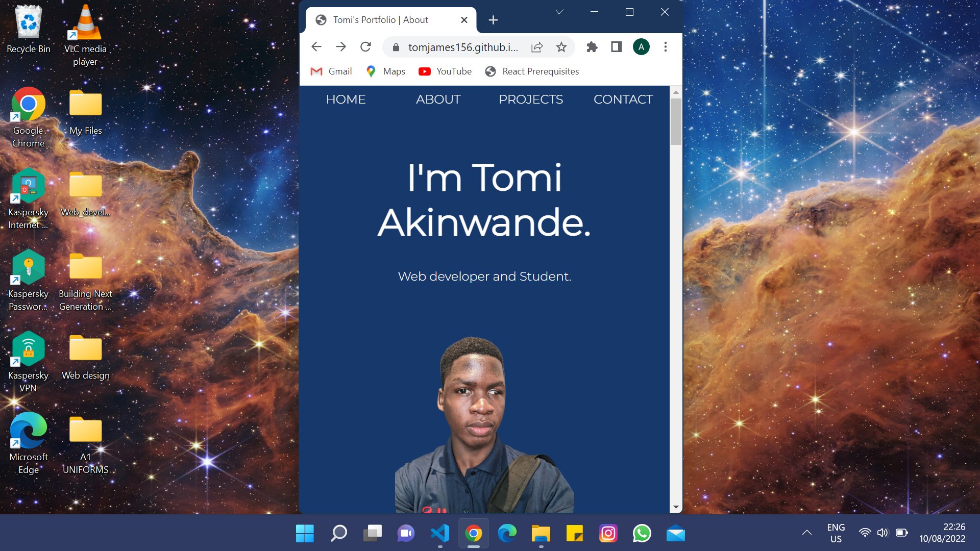Open browser profile account dropdown
The height and width of the screenshot is (551, 980).
(x=640, y=46)
